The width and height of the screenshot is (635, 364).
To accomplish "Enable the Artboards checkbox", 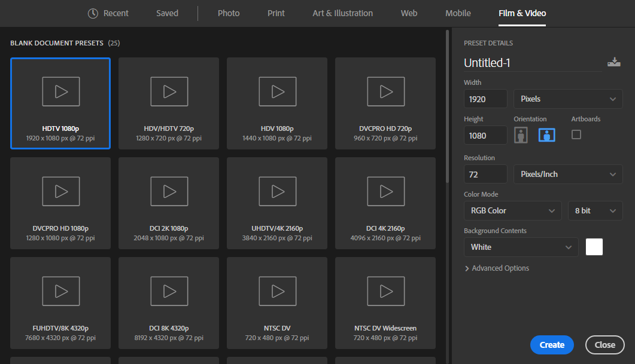I will pos(576,134).
